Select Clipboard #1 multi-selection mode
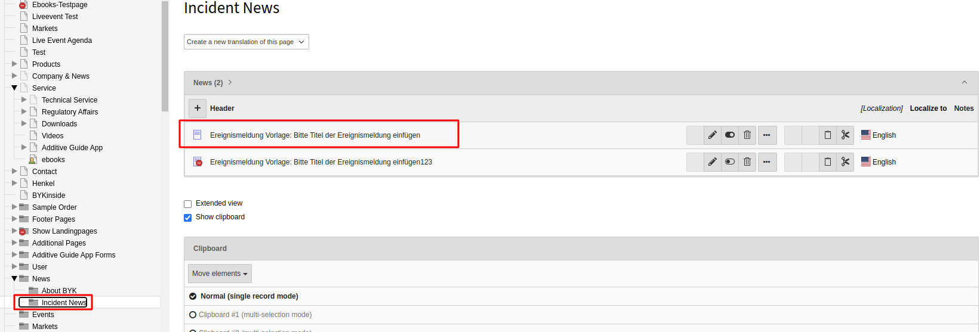This screenshot has width=980, height=332. [193, 315]
